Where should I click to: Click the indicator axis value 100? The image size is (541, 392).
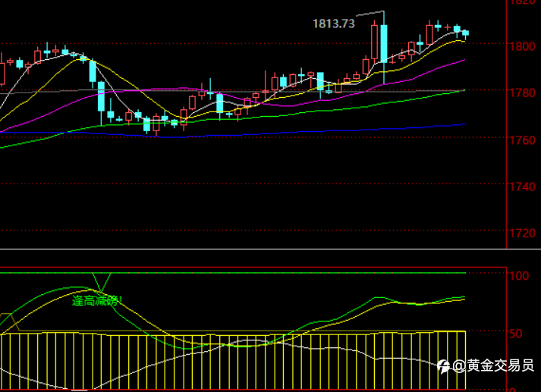(x=519, y=276)
